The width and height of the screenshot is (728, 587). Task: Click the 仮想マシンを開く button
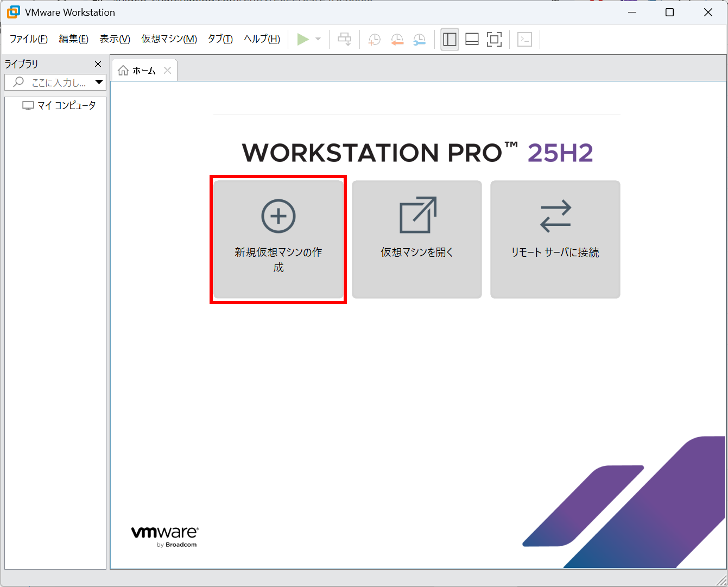coord(417,239)
